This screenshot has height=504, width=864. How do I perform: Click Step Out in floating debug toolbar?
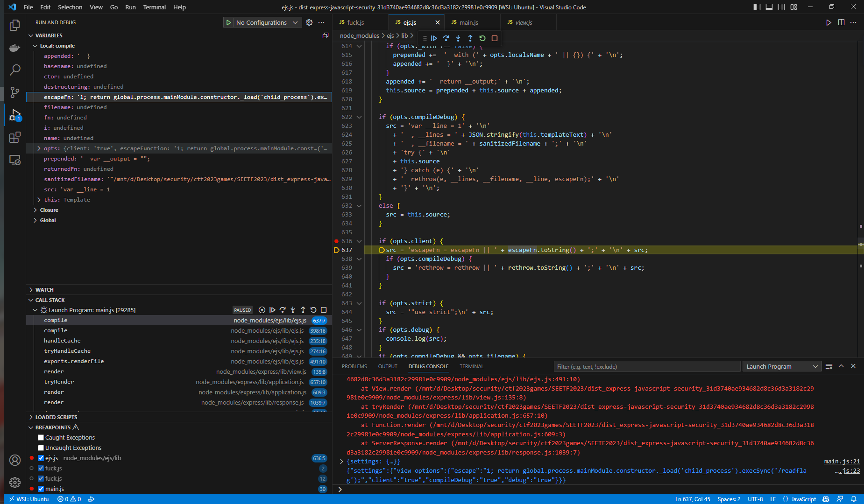(470, 38)
